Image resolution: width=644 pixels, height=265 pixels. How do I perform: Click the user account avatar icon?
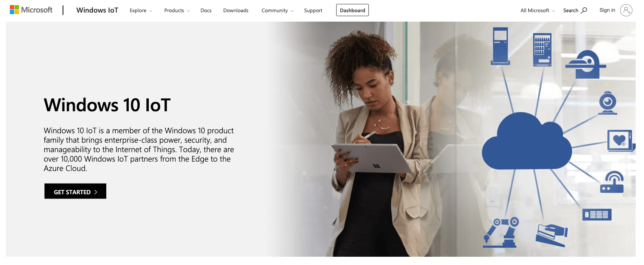[x=626, y=10]
